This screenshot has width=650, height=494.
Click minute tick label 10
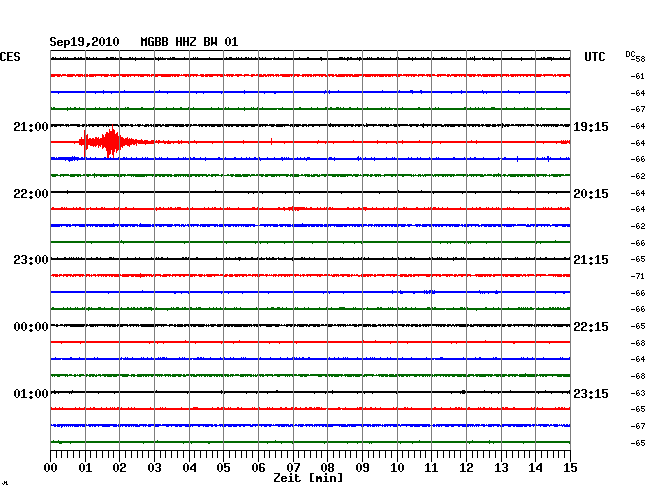(397, 468)
